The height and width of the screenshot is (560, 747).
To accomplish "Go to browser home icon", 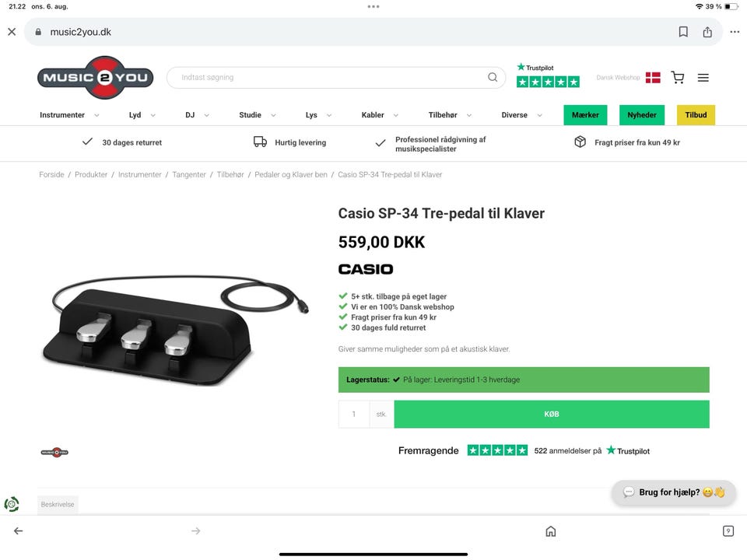I will point(551,531).
